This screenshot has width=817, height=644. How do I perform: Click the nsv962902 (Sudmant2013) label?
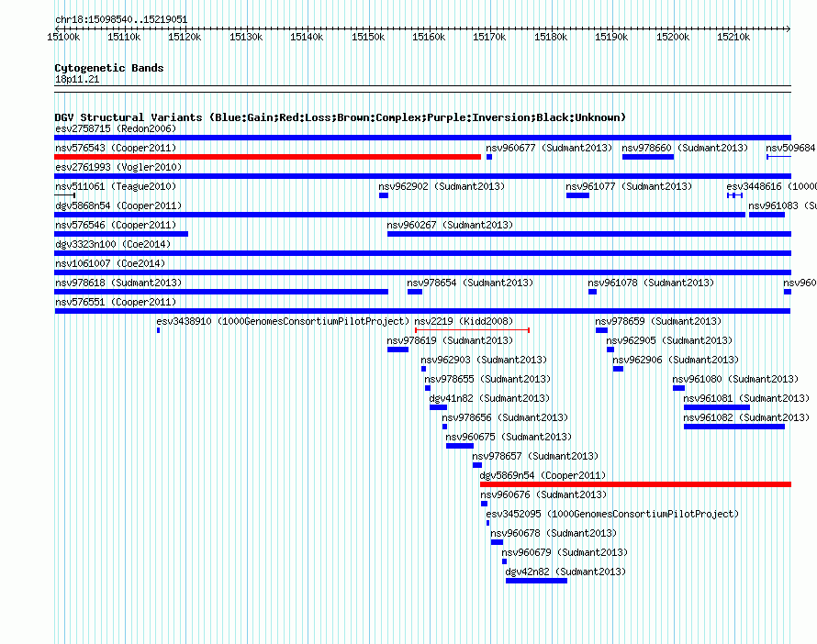coord(442,186)
